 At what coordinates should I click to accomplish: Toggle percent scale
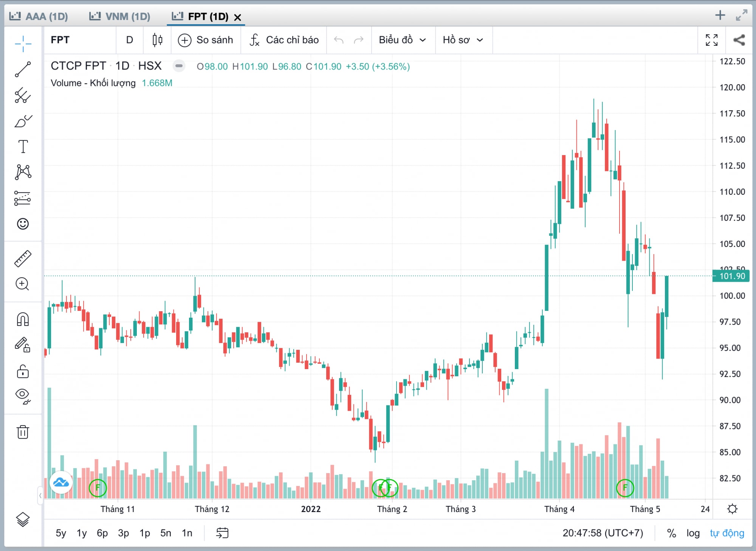point(671,533)
